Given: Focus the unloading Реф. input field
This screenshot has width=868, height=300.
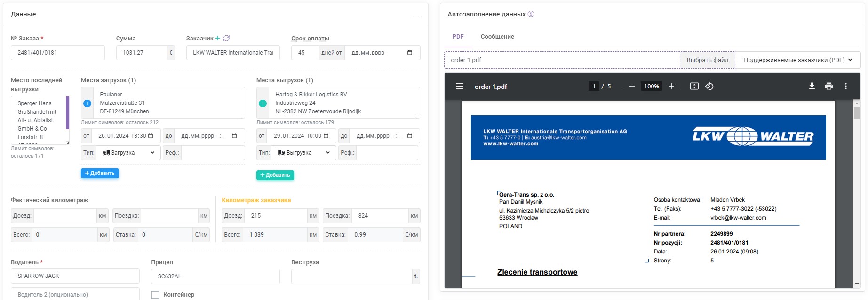Looking at the screenshot, I should [388, 153].
